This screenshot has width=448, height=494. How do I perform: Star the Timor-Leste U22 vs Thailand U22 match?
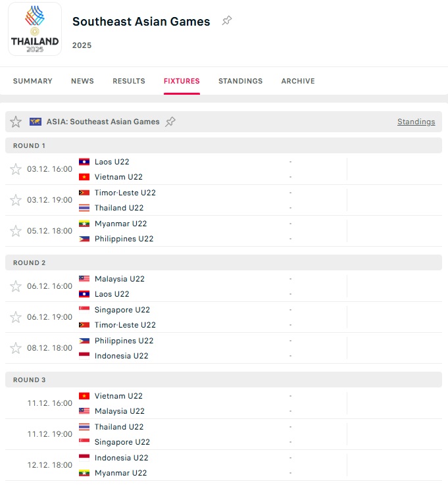coord(16,200)
